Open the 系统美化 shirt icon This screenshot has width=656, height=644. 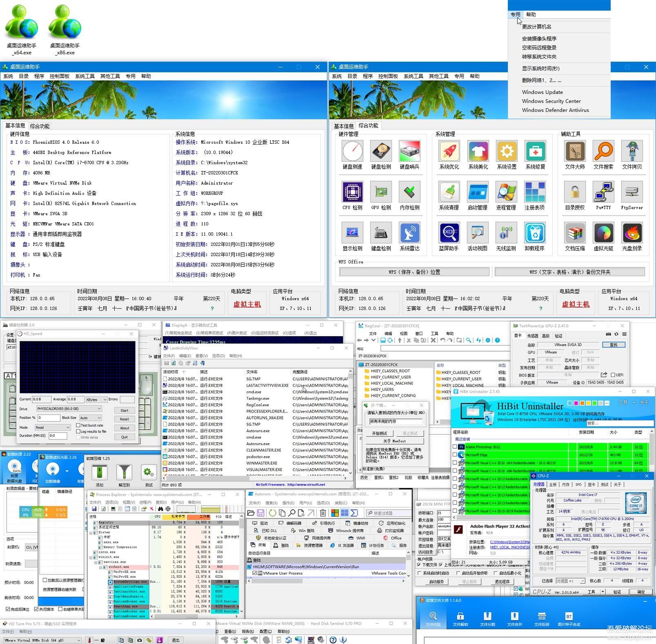click(x=478, y=152)
